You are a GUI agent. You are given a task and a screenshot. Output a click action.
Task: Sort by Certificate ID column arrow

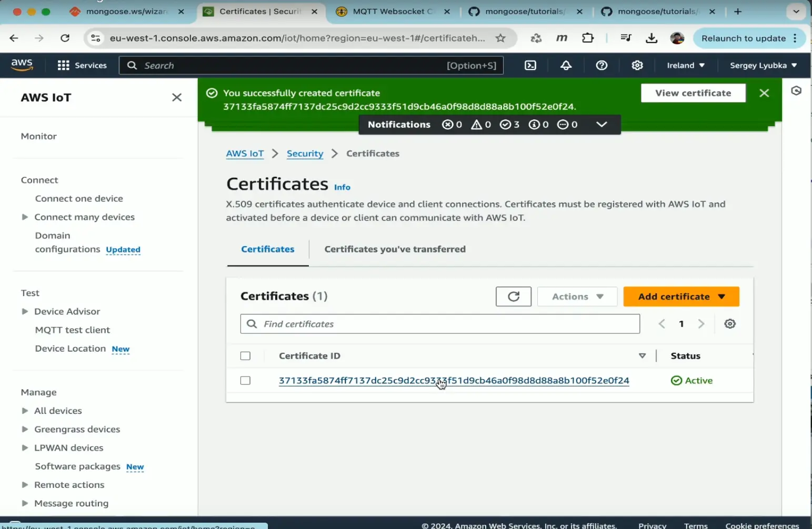pos(642,356)
